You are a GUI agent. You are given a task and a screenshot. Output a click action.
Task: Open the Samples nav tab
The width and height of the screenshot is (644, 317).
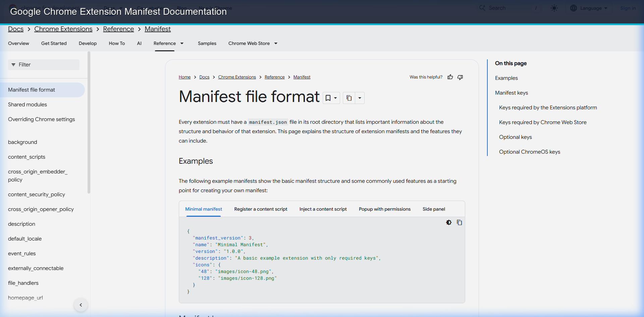[207, 43]
